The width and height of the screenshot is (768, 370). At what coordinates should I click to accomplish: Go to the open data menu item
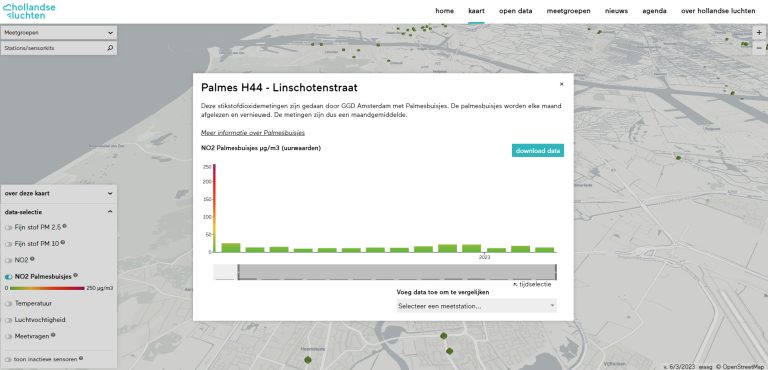click(x=516, y=11)
